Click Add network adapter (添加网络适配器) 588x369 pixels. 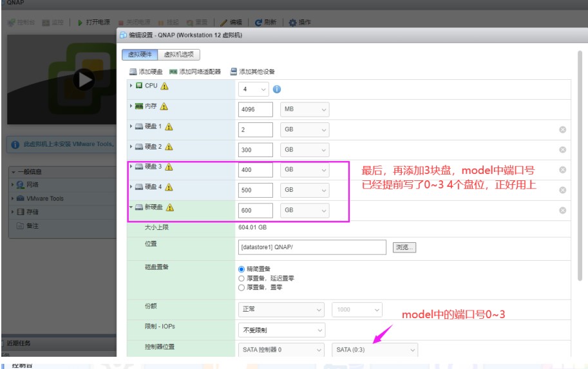click(195, 71)
